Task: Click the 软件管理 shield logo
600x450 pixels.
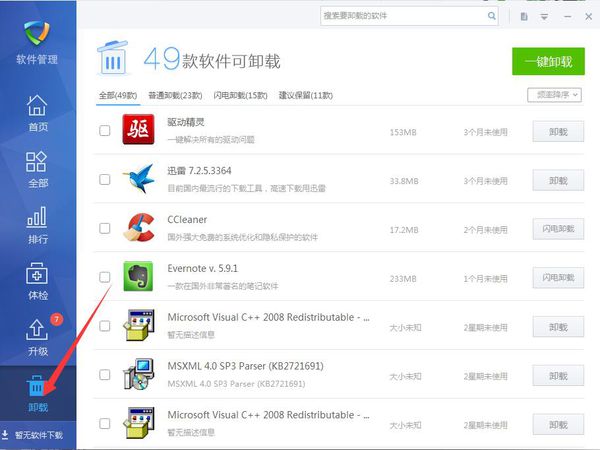Action: click(x=37, y=33)
